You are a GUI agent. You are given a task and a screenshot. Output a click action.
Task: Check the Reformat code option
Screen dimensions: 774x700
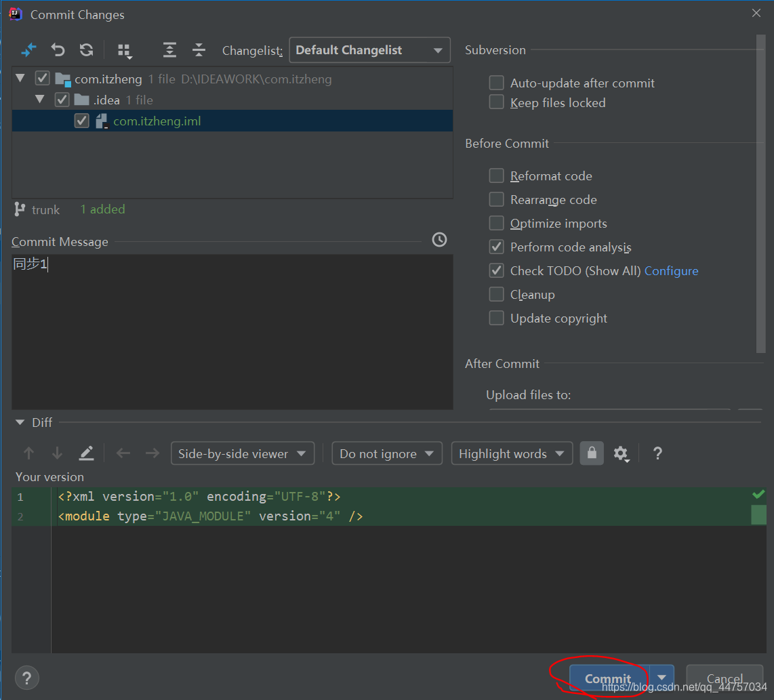497,176
